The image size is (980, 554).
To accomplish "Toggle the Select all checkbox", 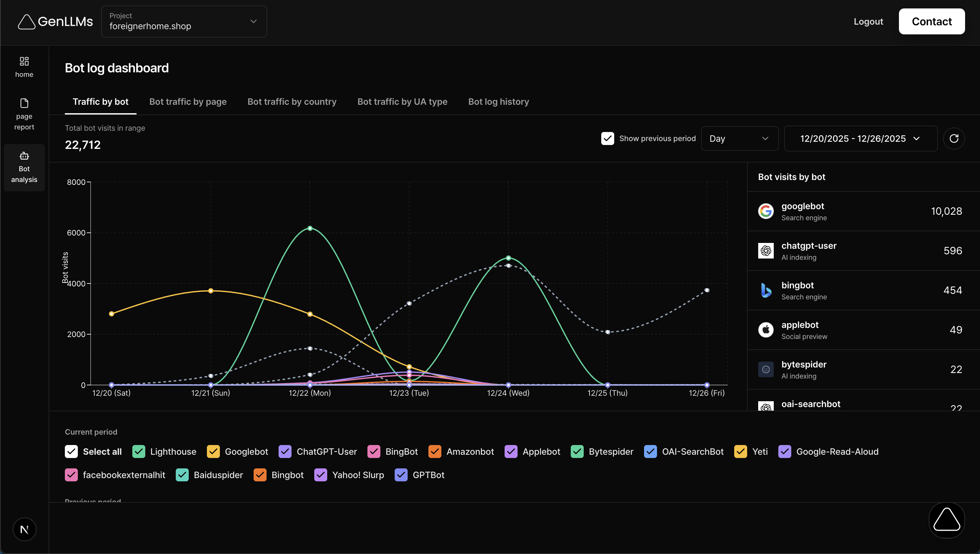I will pos(71,452).
